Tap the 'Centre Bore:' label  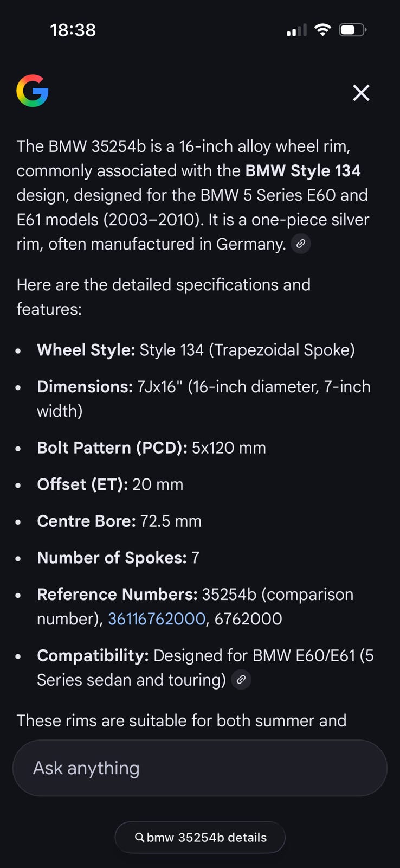pos(86,521)
